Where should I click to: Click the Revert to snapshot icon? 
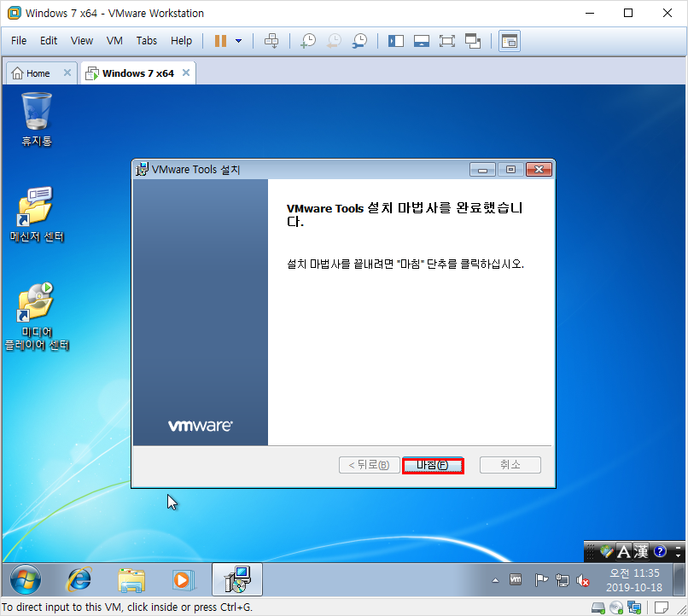click(x=334, y=41)
